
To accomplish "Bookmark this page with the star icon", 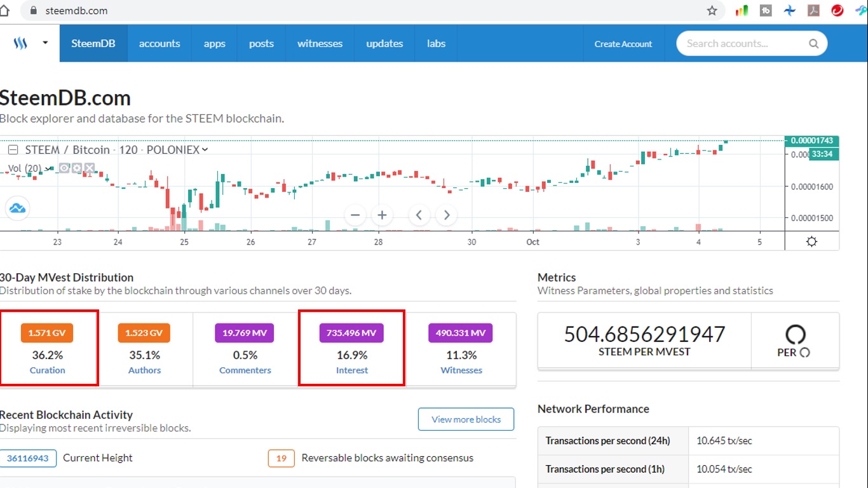I will pyautogui.click(x=712, y=11).
